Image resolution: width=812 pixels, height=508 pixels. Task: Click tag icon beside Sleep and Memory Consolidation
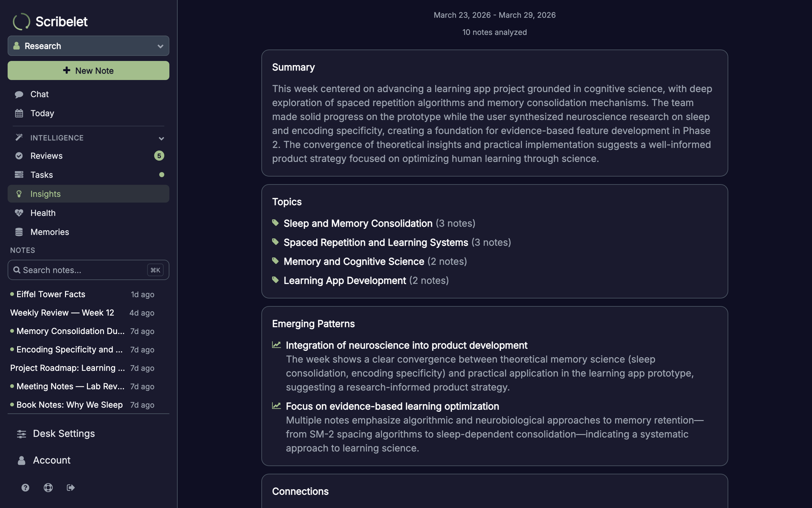coord(275,223)
